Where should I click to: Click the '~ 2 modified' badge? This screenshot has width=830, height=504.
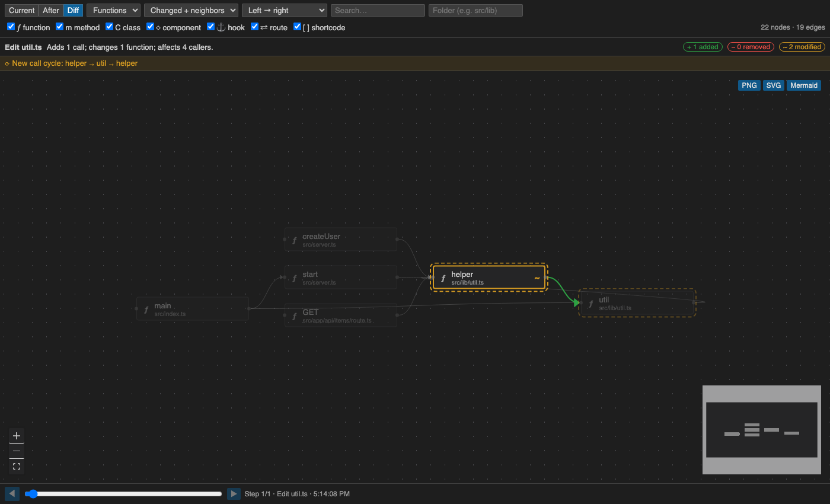point(802,47)
